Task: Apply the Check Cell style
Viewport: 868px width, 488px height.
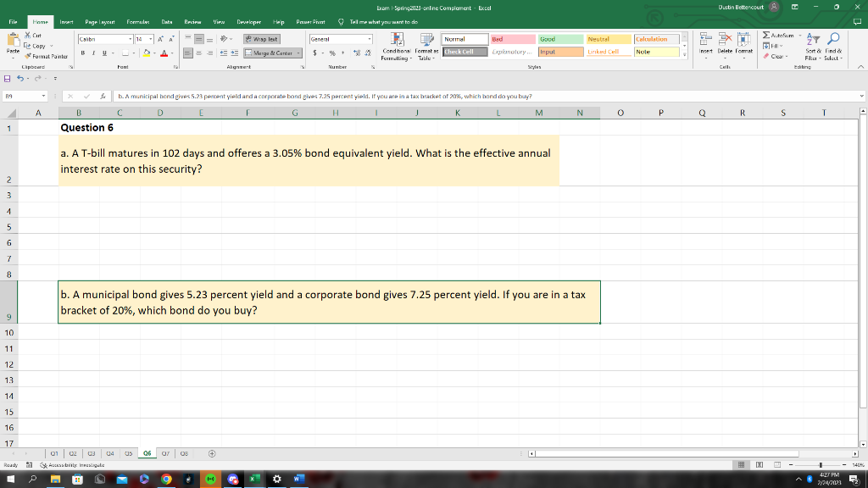Action: tap(465, 52)
